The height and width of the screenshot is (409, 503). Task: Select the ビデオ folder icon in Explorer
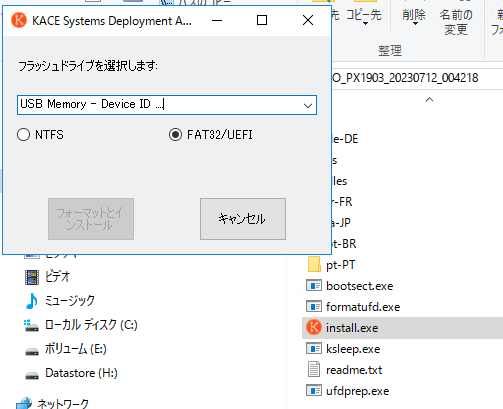point(32,277)
